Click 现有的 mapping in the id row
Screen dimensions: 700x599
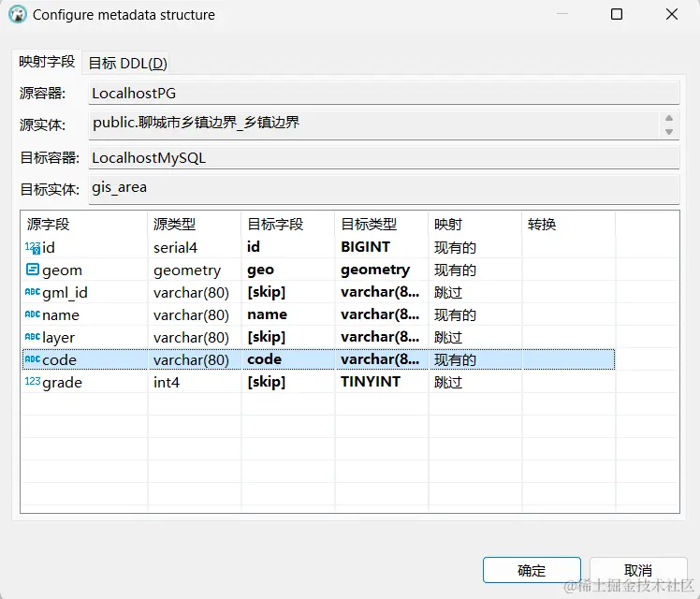point(475,247)
